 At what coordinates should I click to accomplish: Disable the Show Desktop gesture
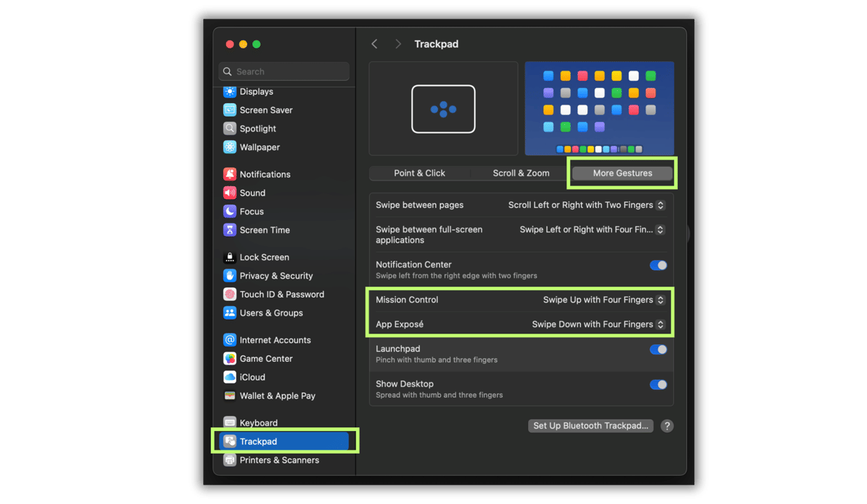pyautogui.click(x=657, y=384)
